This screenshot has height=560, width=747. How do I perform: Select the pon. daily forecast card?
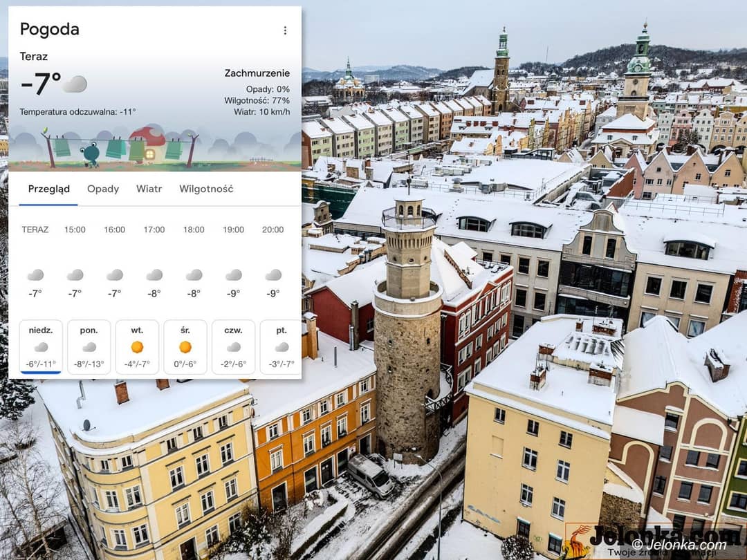89,347
